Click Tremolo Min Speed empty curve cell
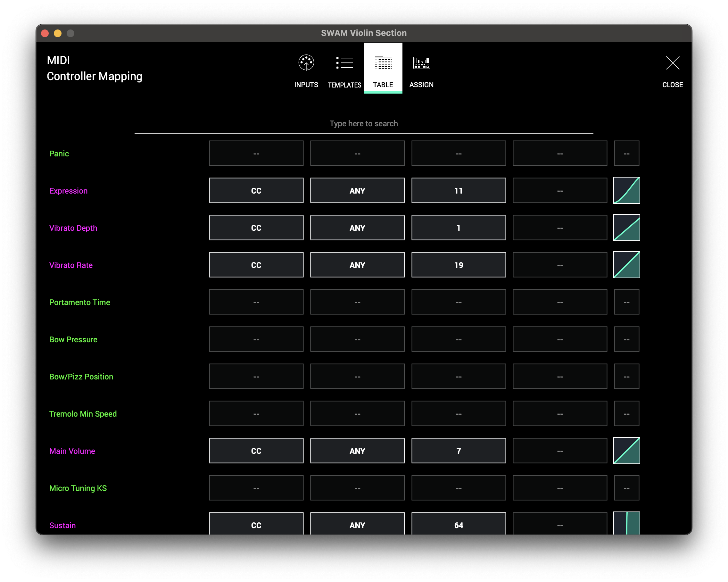The width and height of the screenshot is (728, 582). pos(626,413)
